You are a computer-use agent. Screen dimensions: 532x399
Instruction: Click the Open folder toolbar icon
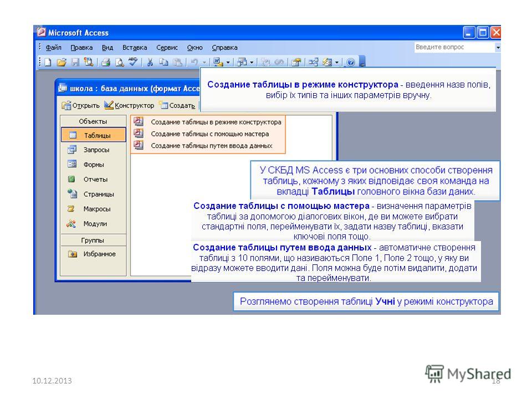pyautogui.click(x=62, y=62)
